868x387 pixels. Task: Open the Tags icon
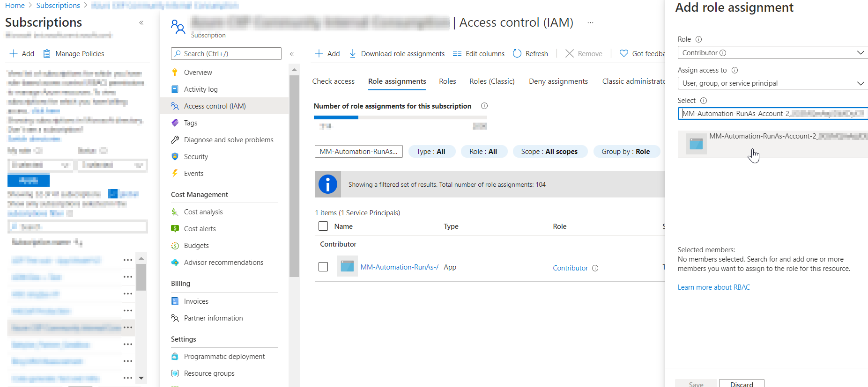pos(175,123)
